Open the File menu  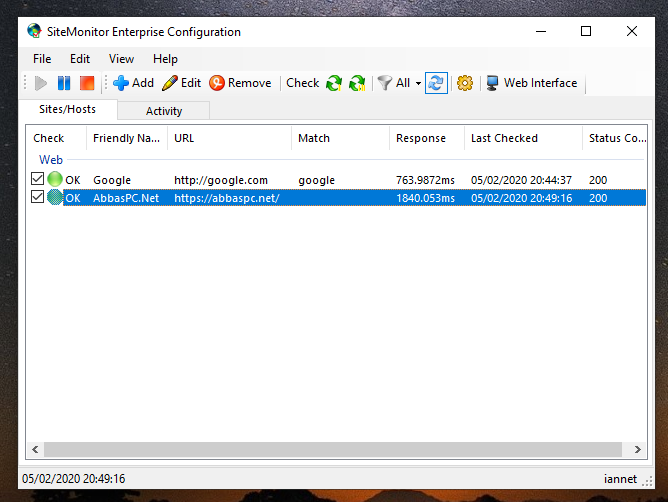coord(42,59)
